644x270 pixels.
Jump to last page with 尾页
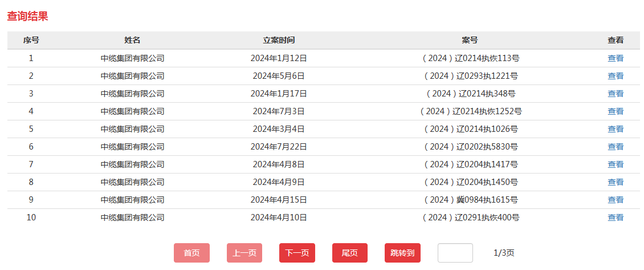coord(349,253)
